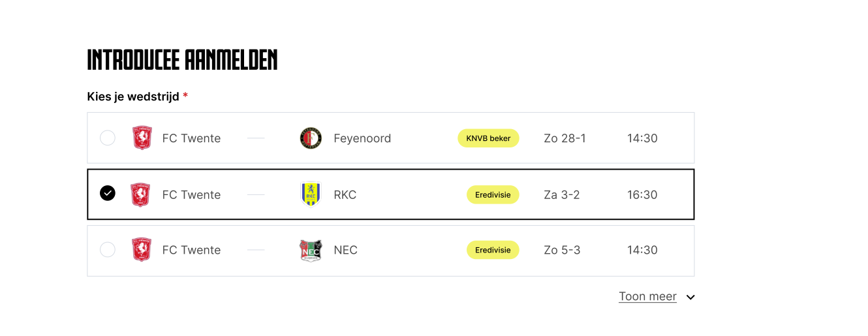Click the Toon meer link
Viewport: 868px width, 336px height.
click(647, 296)
